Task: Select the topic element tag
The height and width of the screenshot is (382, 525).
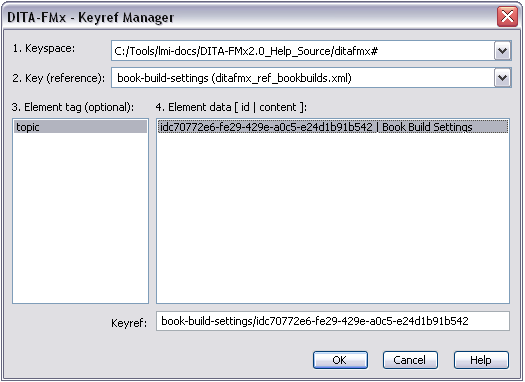Action: 80,127
